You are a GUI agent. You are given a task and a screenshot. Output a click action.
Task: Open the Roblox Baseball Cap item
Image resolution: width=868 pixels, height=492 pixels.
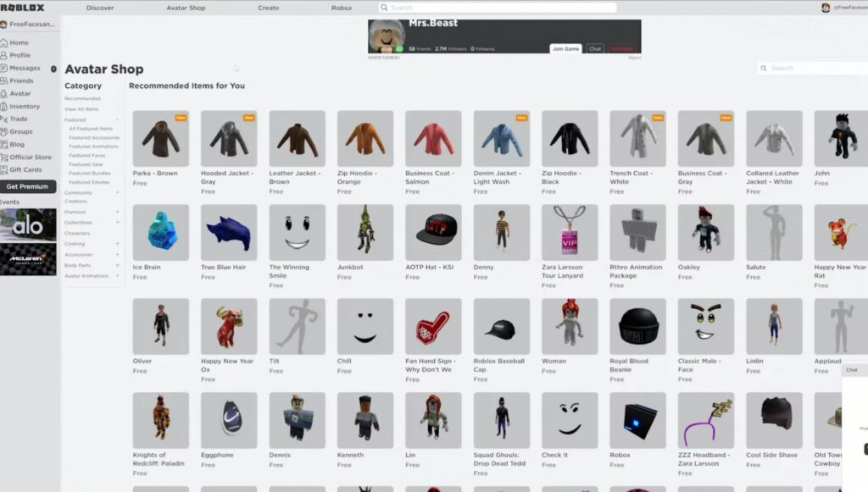(x=502, y=327)
